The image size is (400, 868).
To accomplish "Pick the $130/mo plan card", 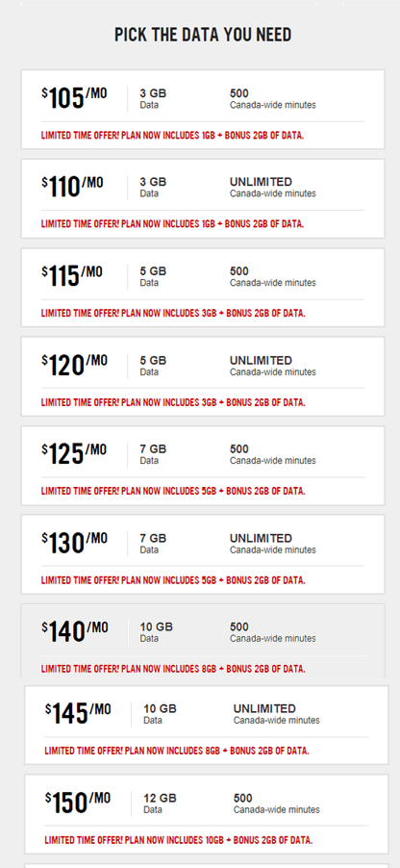I will [203, 554].
